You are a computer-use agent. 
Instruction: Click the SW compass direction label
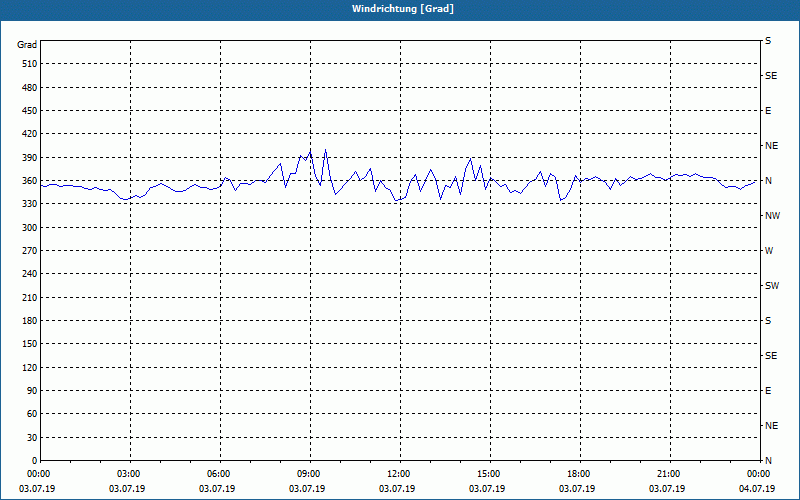772,286
